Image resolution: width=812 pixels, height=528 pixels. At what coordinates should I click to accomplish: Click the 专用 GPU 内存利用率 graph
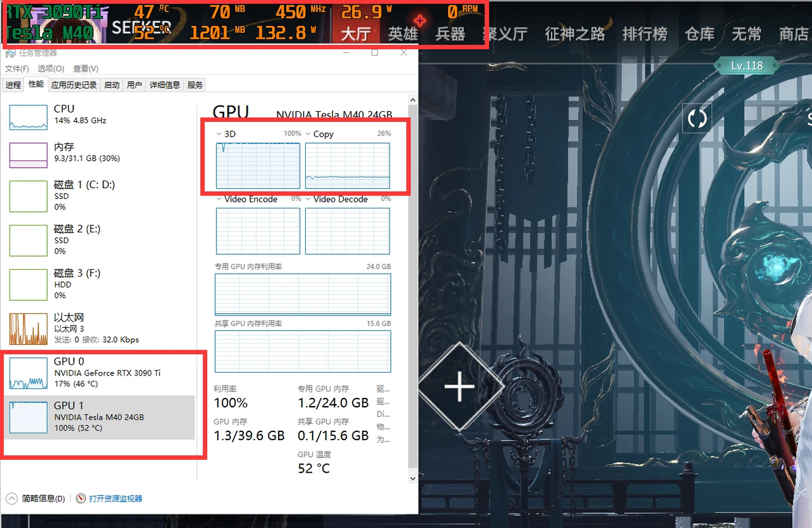[303, 294]
